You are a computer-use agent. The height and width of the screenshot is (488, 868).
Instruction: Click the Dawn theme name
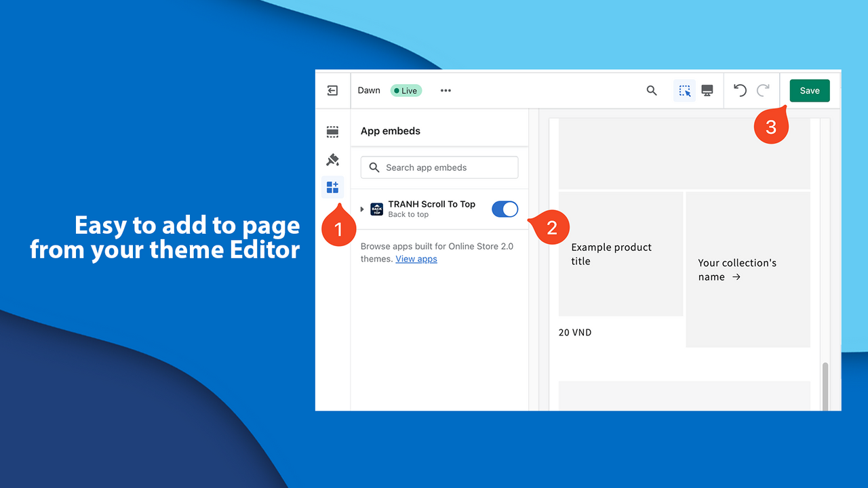point(369,90)
